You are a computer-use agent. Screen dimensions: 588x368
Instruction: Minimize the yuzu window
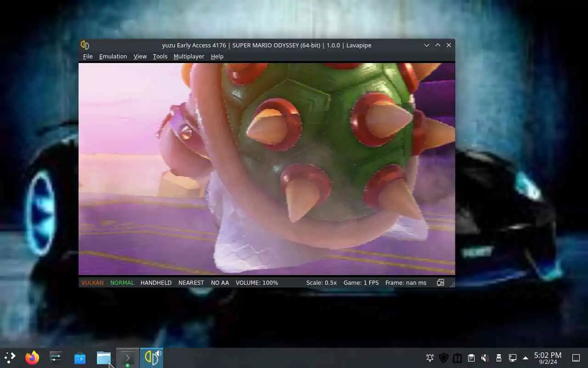click(427, 45)
